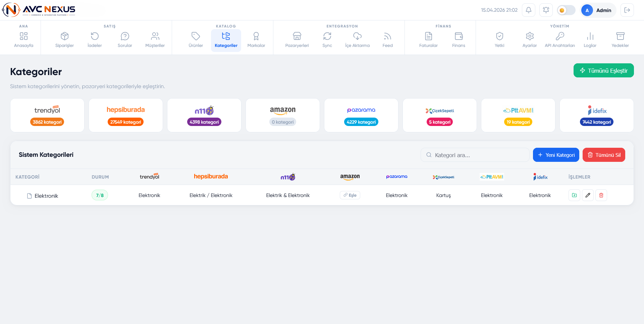The height and width of the screenshot is (324, 644).
Task: Toggle the light/dark theme switch
Action: click(x=566, y=10)
